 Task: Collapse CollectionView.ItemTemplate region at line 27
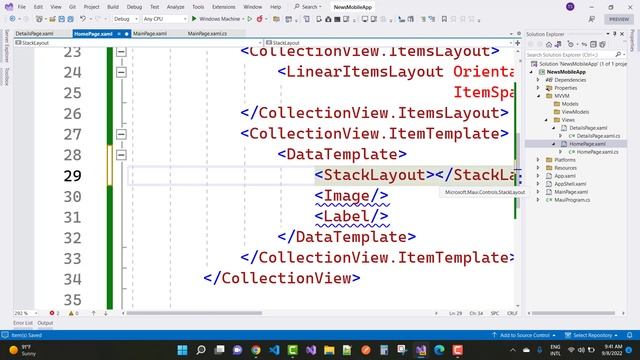coord(121,134)
